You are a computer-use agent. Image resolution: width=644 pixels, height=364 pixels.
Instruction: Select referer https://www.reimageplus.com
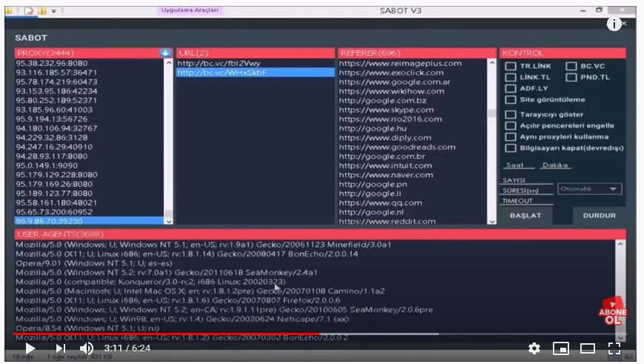point(412,63)
